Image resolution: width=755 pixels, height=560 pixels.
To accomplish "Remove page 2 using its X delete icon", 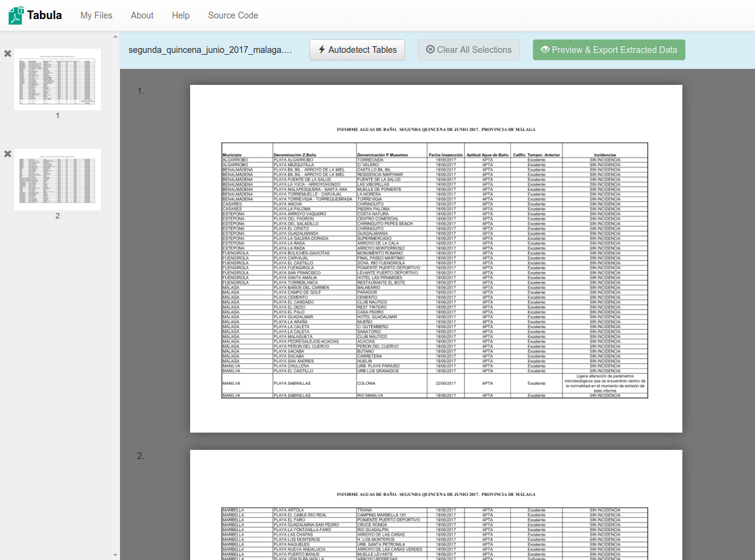I will [x=8, y=154].
